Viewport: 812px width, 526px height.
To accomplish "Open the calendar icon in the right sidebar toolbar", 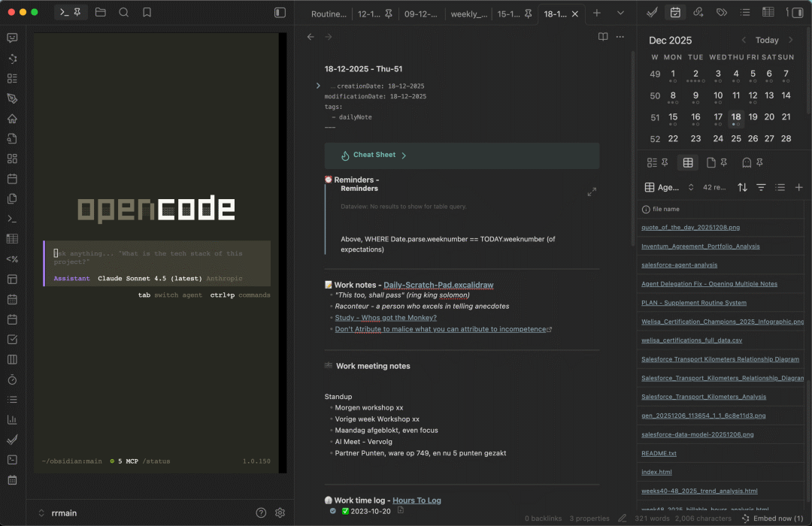I will coord(675,13).
